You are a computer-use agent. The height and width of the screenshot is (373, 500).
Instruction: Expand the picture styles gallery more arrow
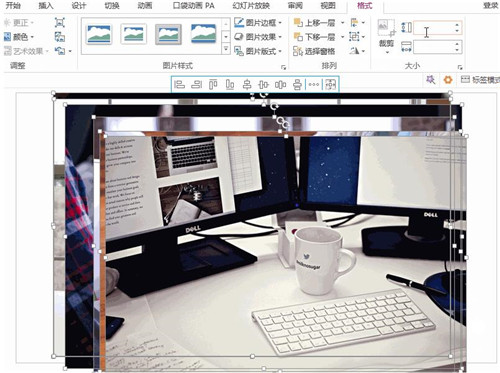pyautogui.click(x=226, y=50)
